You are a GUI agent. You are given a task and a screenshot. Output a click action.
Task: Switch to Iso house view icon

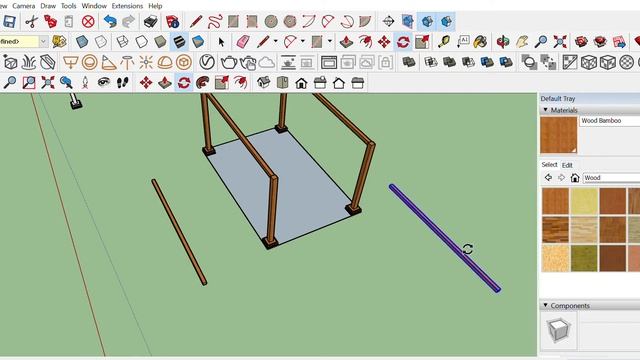point(263,83)
